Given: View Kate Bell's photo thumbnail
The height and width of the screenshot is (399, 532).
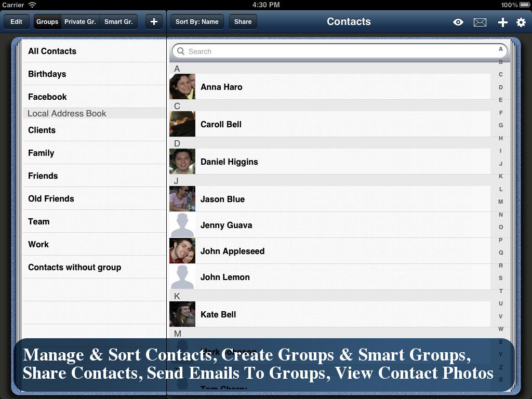Looking at the screenshot, I should pos(182,314).
